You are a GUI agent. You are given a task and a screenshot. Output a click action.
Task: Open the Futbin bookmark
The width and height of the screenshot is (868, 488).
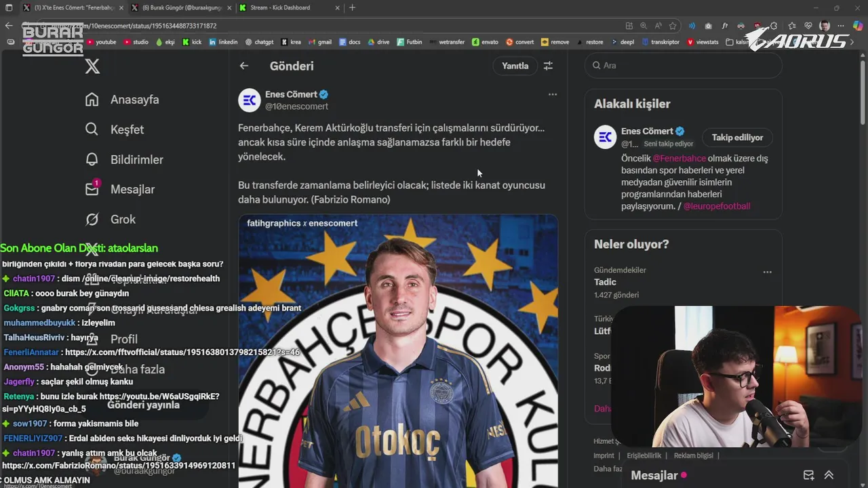410,42
